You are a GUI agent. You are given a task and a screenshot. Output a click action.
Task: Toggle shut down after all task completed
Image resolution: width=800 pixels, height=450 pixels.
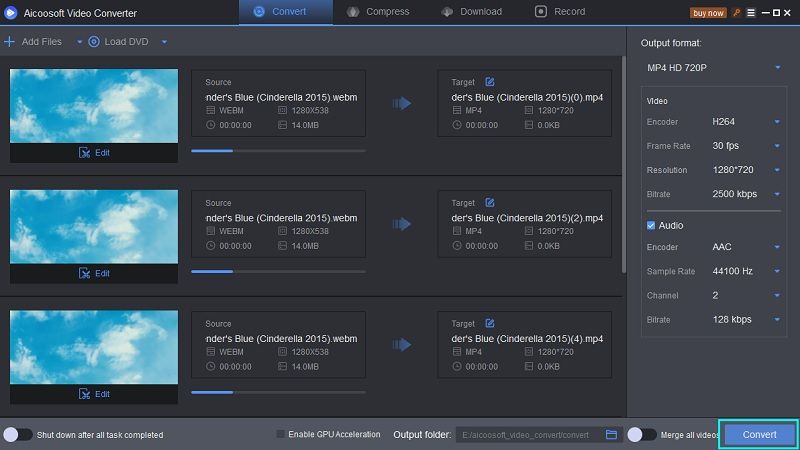[x=18, y=435]
